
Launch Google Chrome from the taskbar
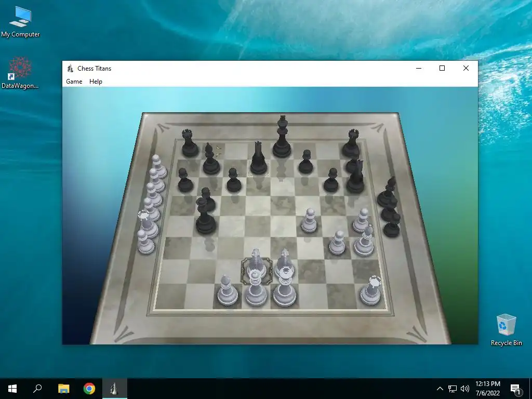(x=89, y=389)
